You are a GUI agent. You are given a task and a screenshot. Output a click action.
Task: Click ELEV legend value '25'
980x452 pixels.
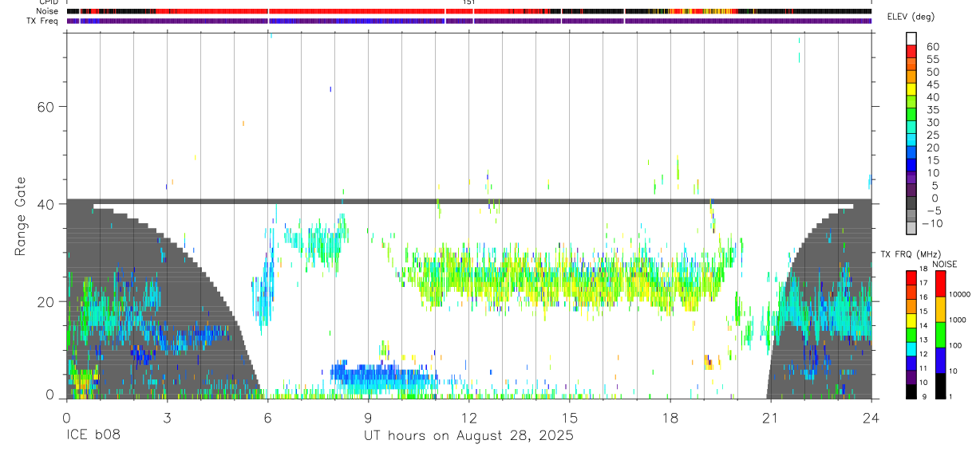pos(932,135)
